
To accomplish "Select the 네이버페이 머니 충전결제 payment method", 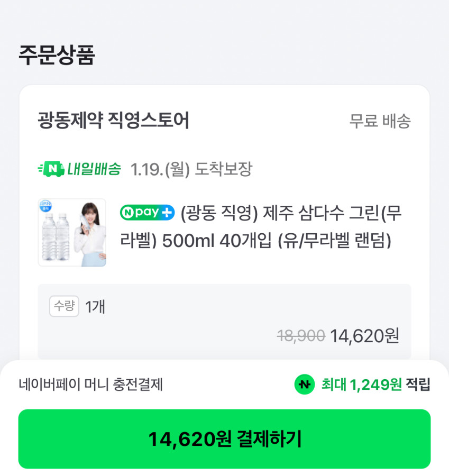I will pos(90,385).
